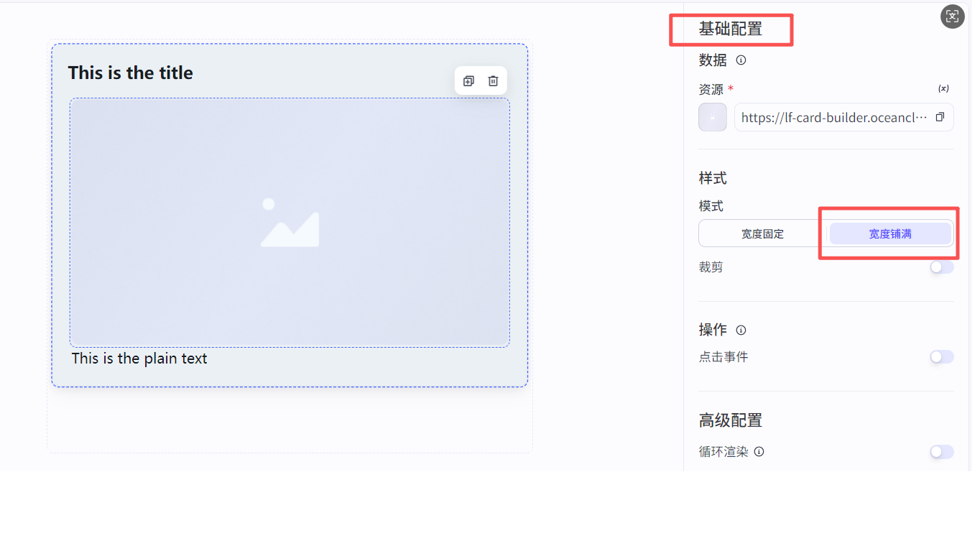Screen dimensions: 980x541
Task: Select the plain text element in the card
Action: pos(139,358)
